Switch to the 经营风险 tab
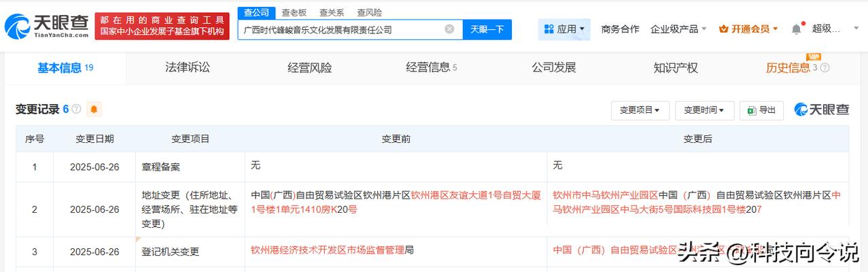Viewport: 868px width, 272px height. pos(310,67)
